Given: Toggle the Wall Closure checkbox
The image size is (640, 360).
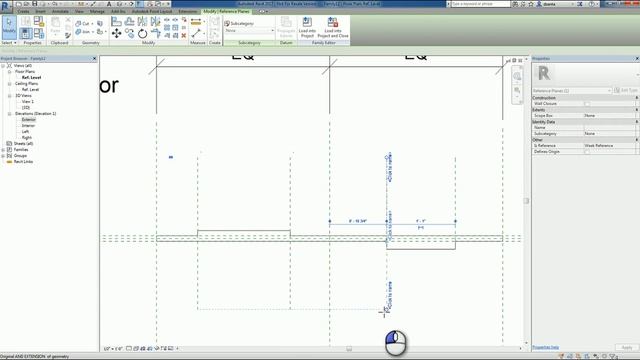Looking at the screenshot, I should click(587, 104).
